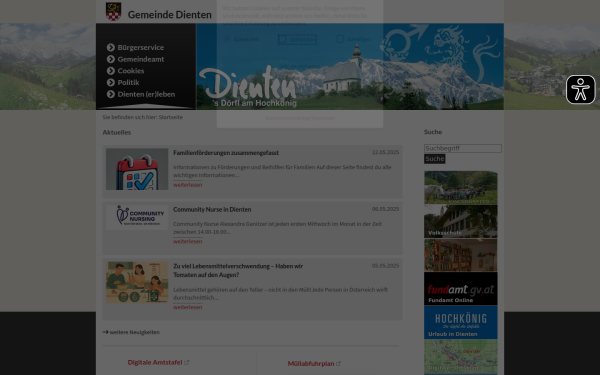
Task: Accept all cookies with Alle akzeptieren
Action: coord(300,66)
